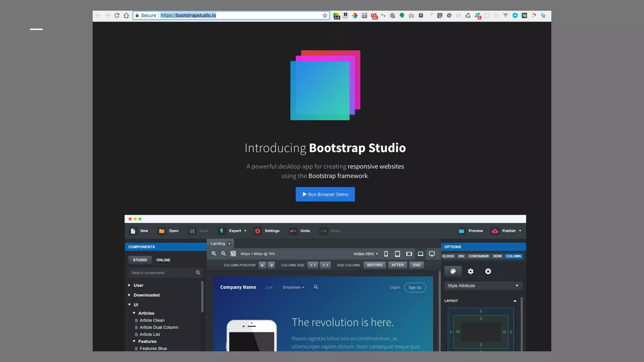Create new file with New icon

133,231
